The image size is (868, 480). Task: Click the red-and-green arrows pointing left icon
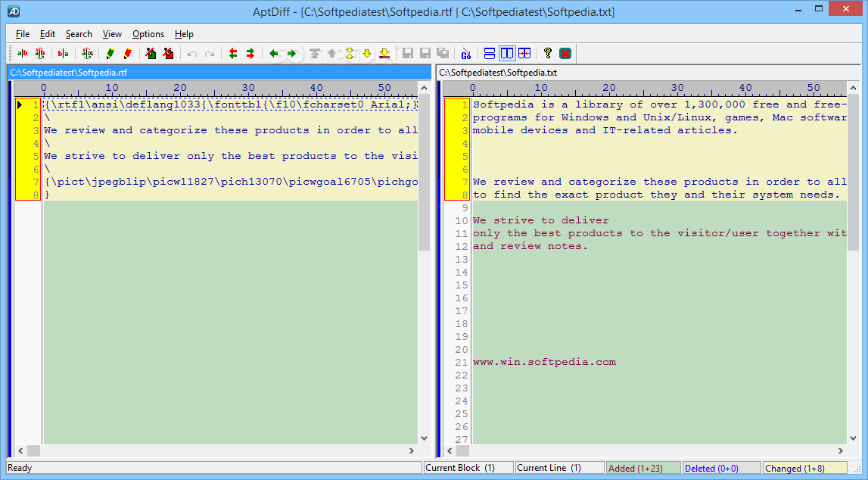coord(233,53)
